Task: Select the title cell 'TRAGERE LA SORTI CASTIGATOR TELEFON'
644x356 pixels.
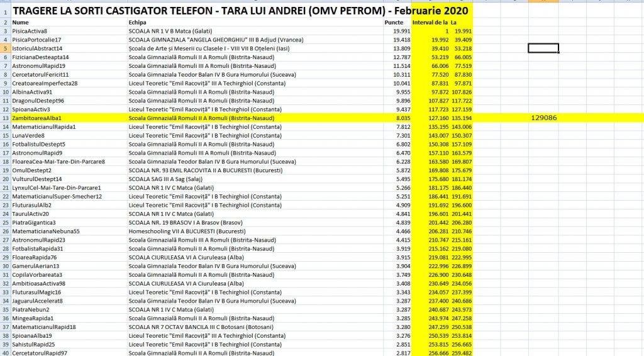Action: tap(240, 10)
